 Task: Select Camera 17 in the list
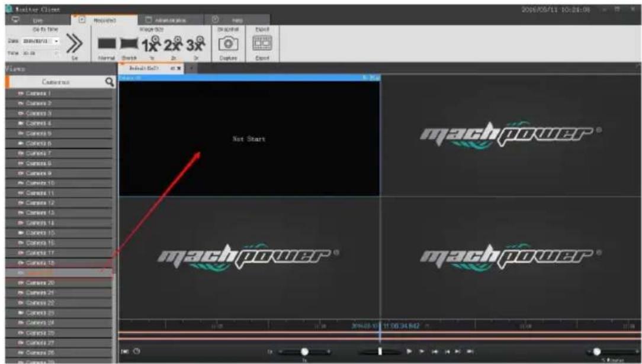coord(59,253)
